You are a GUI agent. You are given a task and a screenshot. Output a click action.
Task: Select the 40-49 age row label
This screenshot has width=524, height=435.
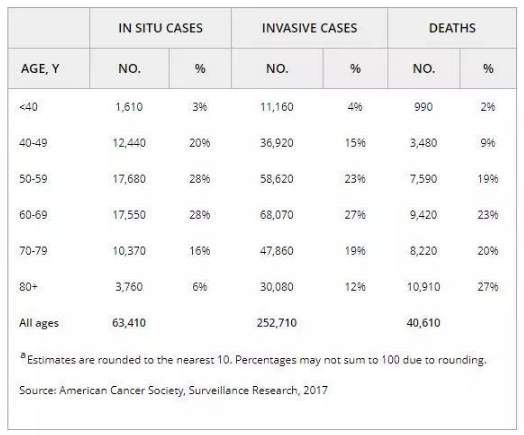(x=33, y=143)
